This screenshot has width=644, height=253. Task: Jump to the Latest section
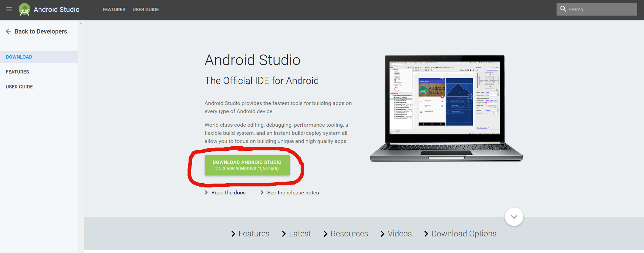pyautogui.click(x=300, y=234)
